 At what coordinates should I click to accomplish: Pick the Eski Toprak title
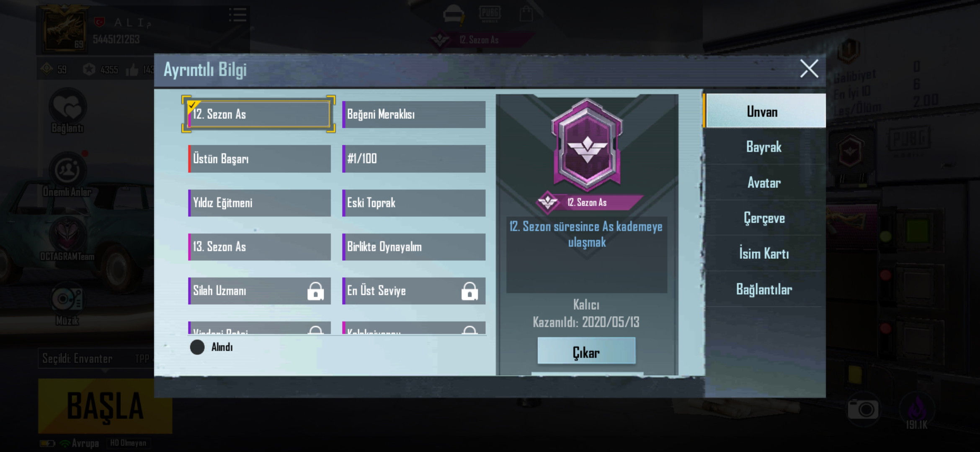(x=414, y=203)
